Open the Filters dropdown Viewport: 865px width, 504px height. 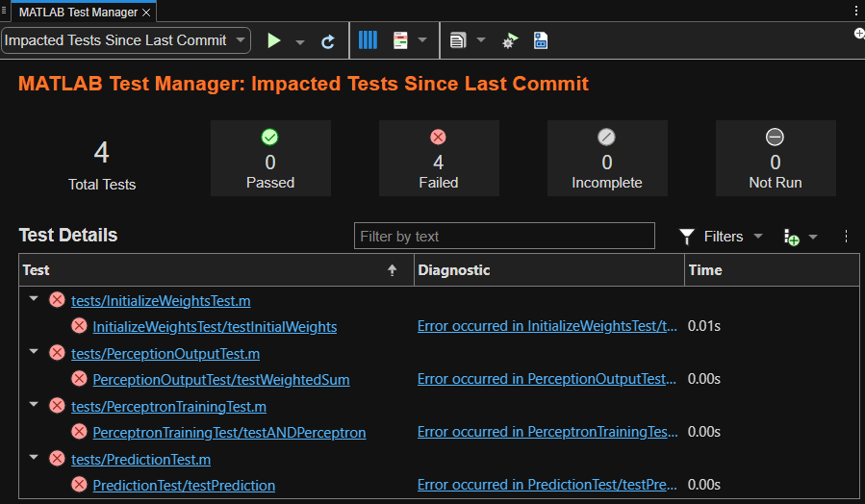[722, 237]
